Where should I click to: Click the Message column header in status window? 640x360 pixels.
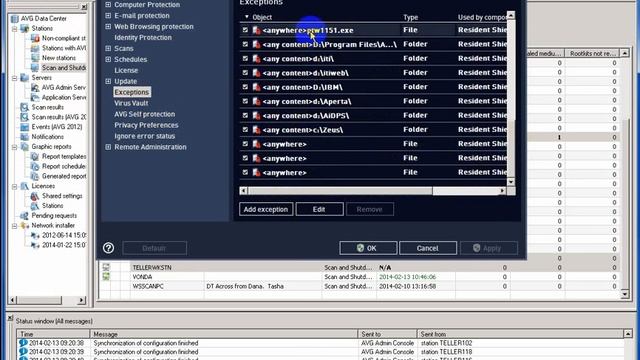click(x=224, y=334)
